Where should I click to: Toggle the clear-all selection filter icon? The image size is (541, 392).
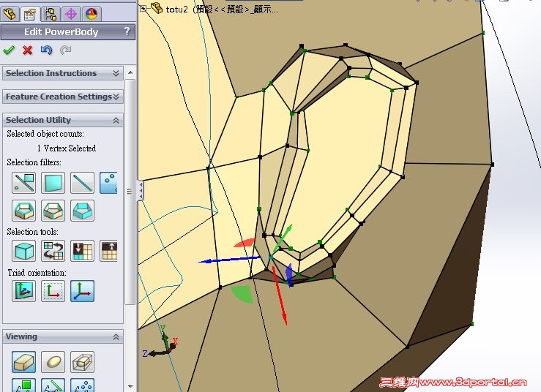23,183
